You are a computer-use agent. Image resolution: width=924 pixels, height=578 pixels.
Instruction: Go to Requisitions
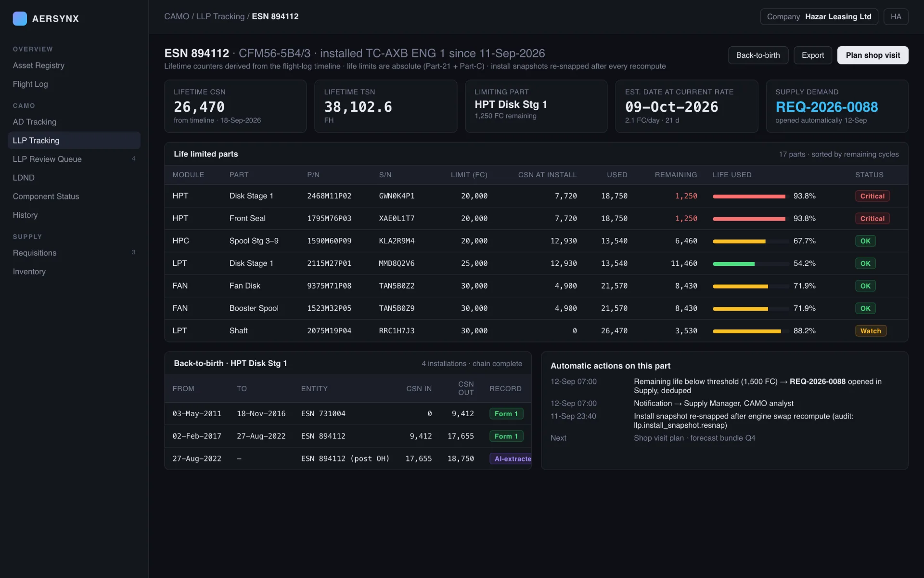(35, 253)
